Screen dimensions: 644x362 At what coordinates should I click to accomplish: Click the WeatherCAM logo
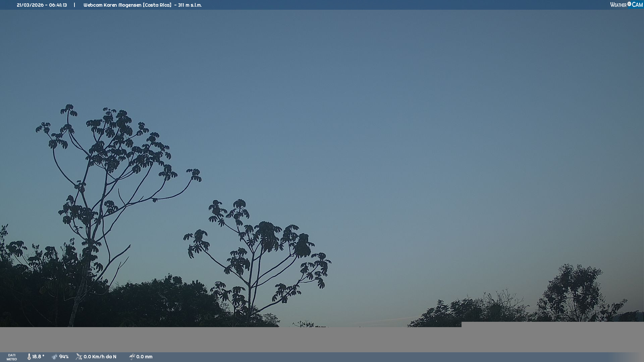point(626,5)
